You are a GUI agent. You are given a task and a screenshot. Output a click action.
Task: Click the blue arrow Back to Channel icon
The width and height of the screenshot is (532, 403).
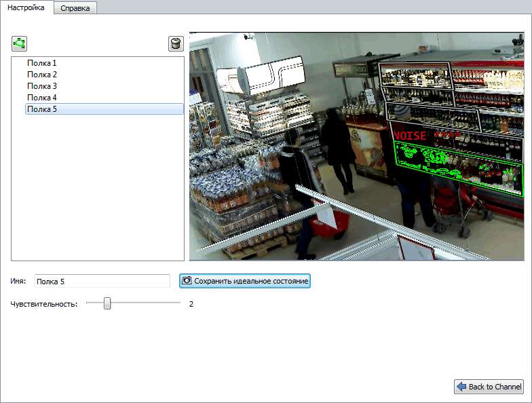point(461,387)
